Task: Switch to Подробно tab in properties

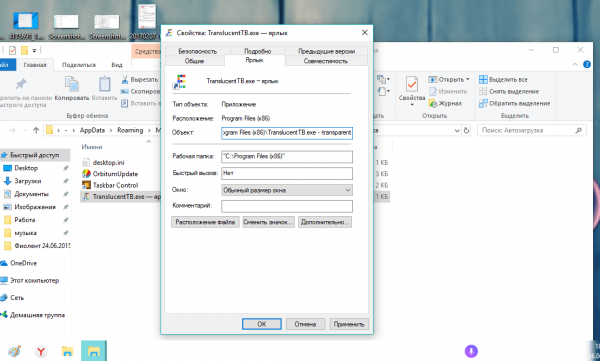Action: tap(257, 51)
